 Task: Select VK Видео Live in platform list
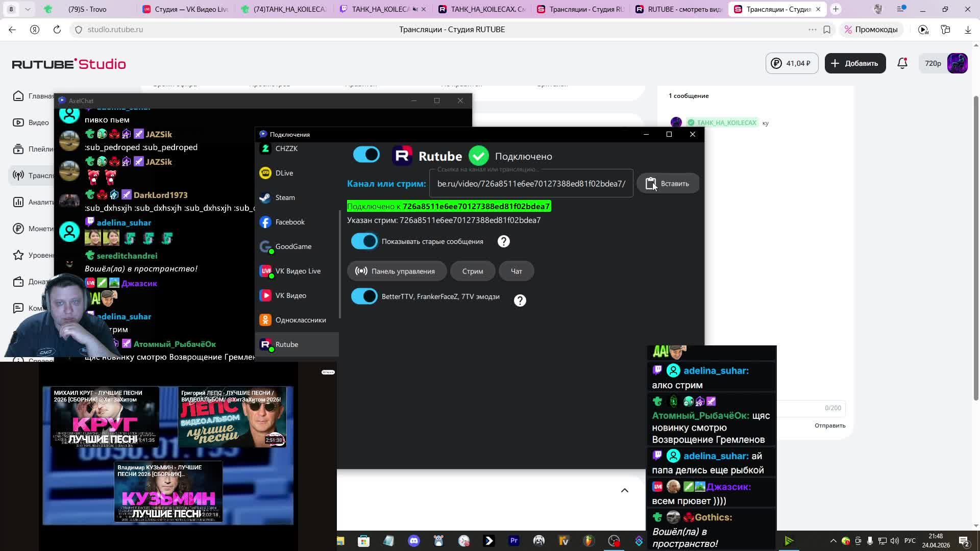click(x=298, y=271)
